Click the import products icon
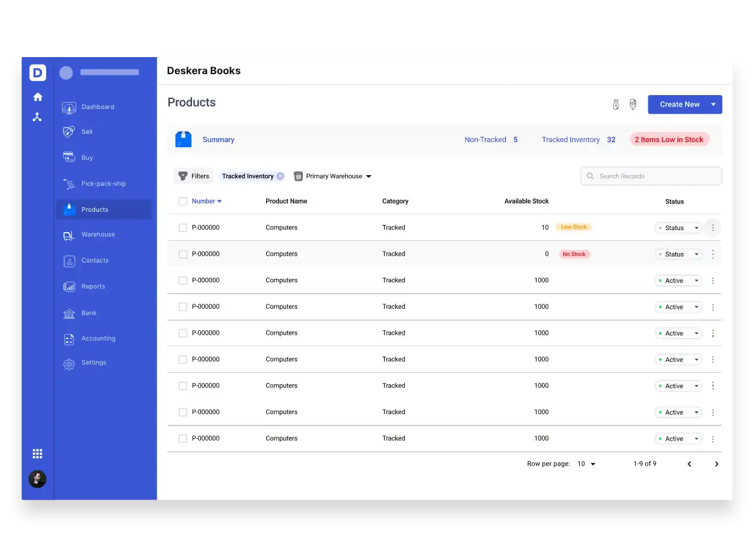756x558 pixels. (x=616, y=105)
